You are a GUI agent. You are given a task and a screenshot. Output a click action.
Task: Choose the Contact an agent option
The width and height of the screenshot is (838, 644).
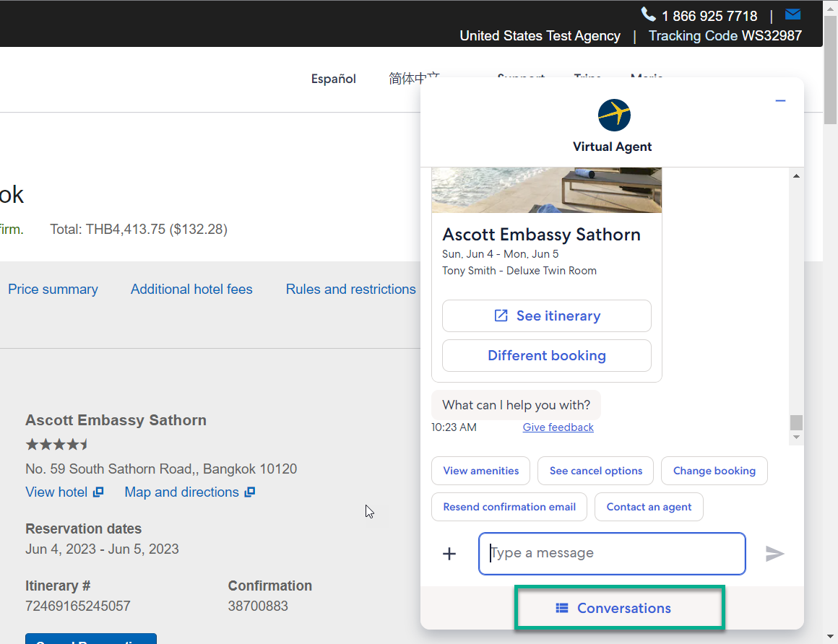pos(649,507)
